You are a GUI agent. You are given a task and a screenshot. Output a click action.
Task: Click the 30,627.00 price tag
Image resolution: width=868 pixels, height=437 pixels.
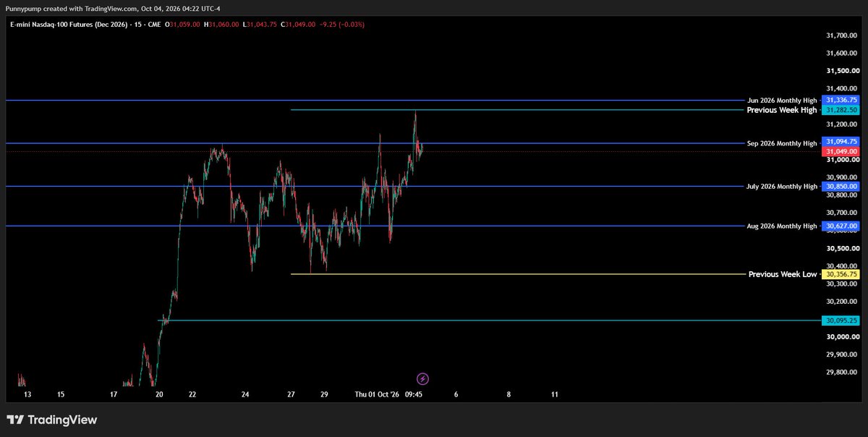(840, 226)
